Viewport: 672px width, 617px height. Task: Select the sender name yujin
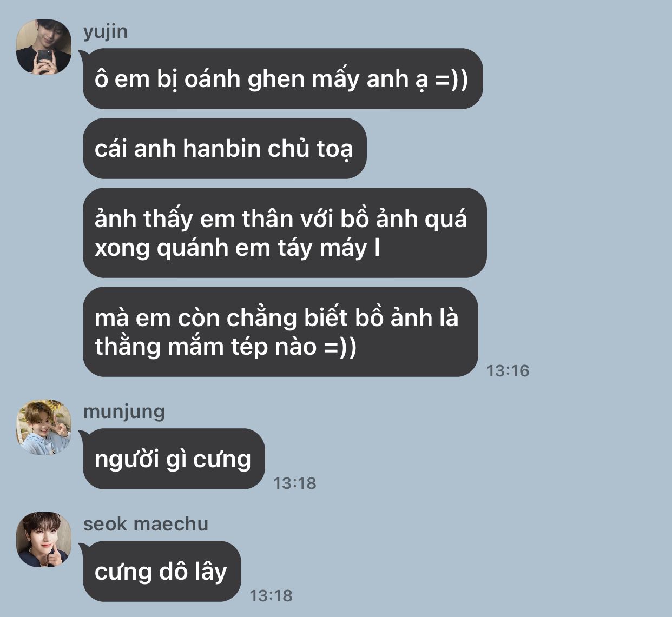click(106, 31)
